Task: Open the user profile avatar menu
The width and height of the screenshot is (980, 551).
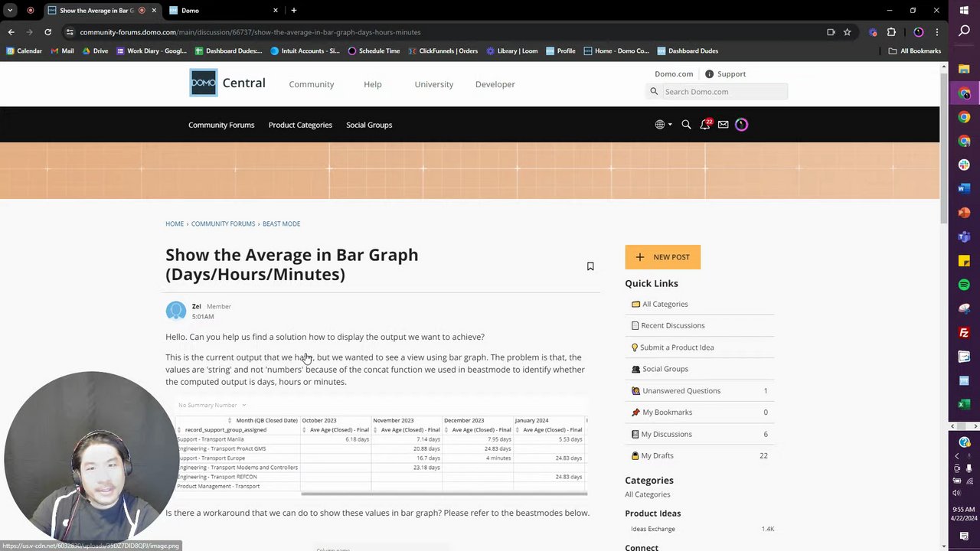Action: tap(741, 125)
